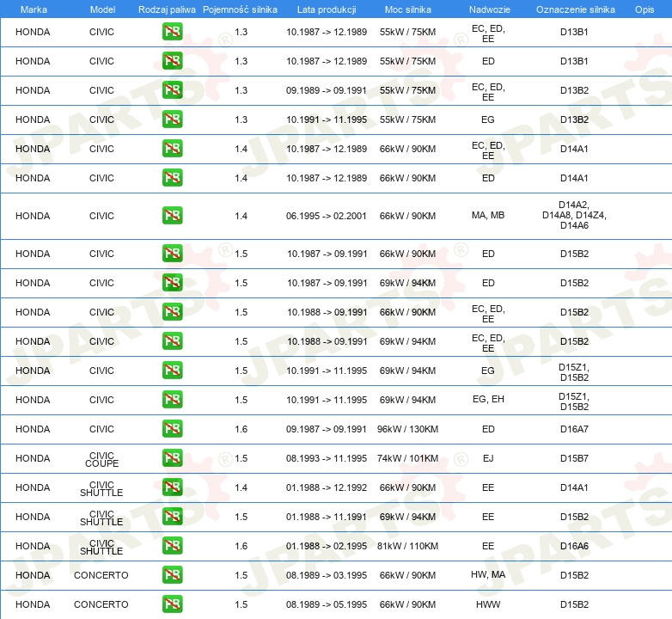
Task: Click fuel icon in CIVIC SHUTTLE 1.6 row
Action: click(x=172, y=546)
